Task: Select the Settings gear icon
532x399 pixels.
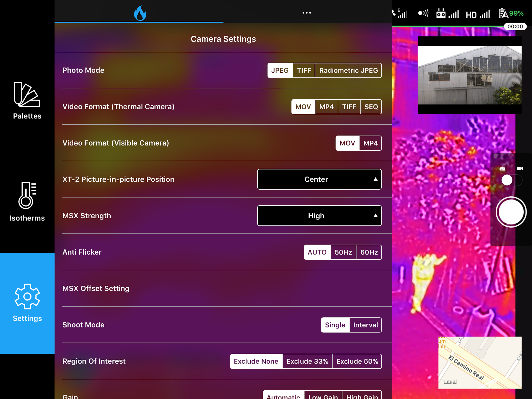Action: tap(27, 296)
